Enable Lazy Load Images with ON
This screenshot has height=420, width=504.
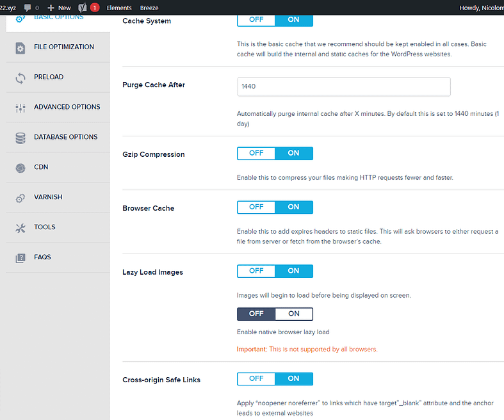point(294,271)
